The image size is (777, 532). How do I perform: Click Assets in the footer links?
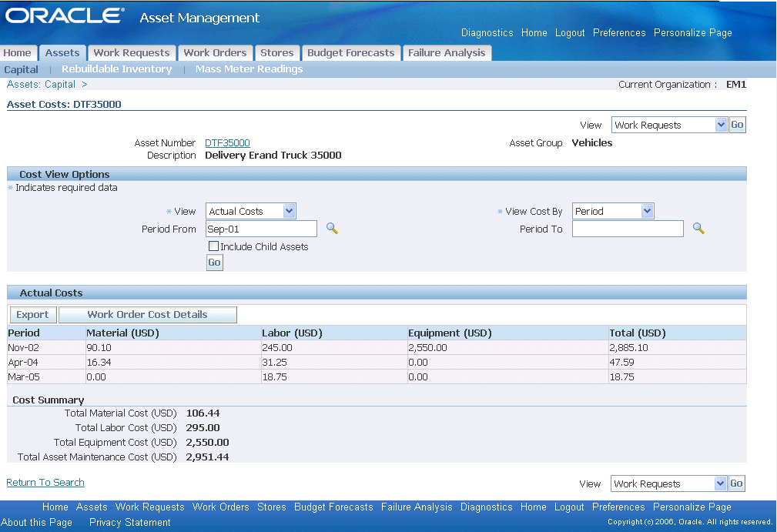pyautogui.click(x=92, y=507)
